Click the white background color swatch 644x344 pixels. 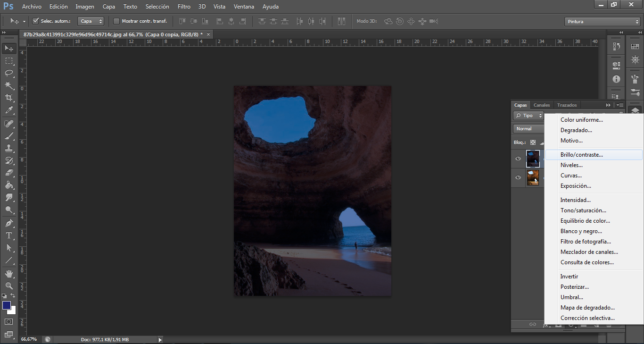click(13, 312)
